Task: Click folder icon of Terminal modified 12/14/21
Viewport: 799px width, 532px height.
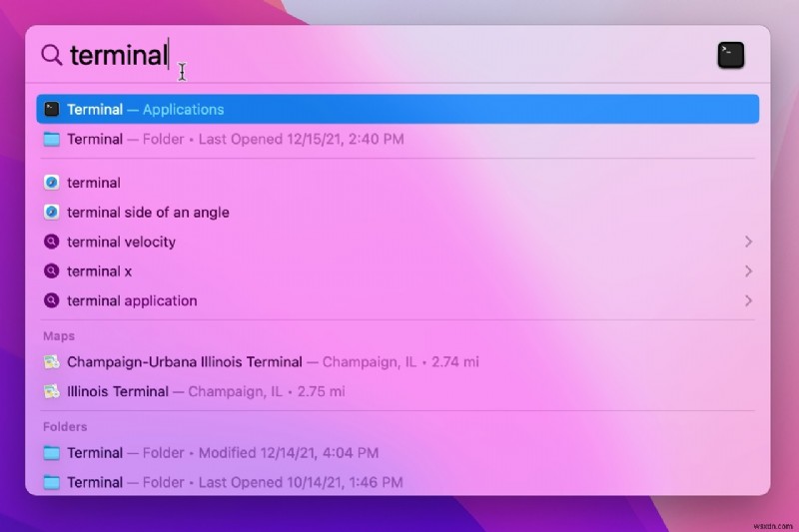Action: coord(52,452)
